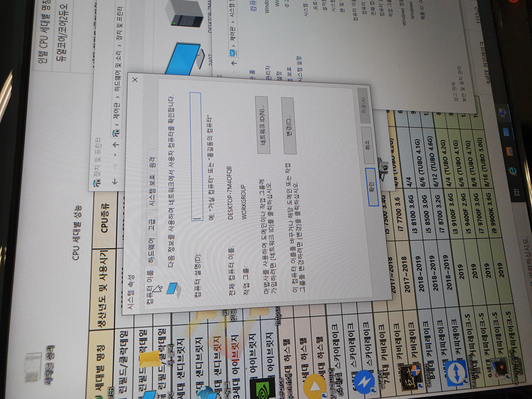532x399 pixels.
Task: Close the 시스템 속성 dialog with X
Action: (135, 80)
